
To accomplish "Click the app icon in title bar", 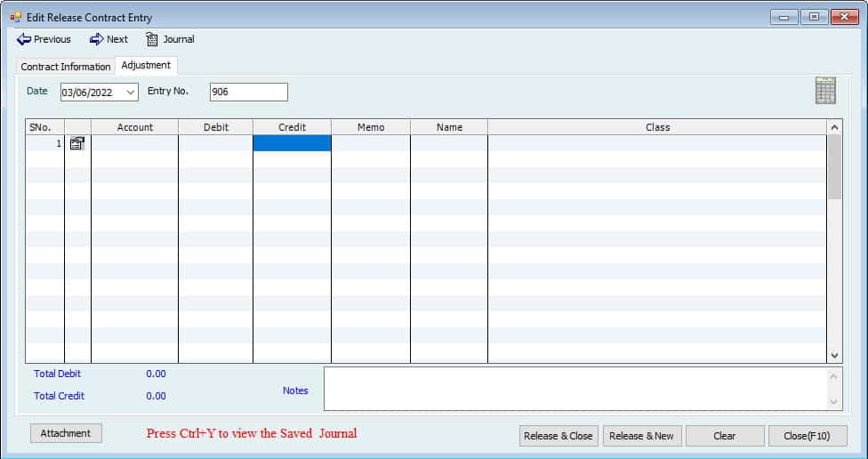I will 15,17.
